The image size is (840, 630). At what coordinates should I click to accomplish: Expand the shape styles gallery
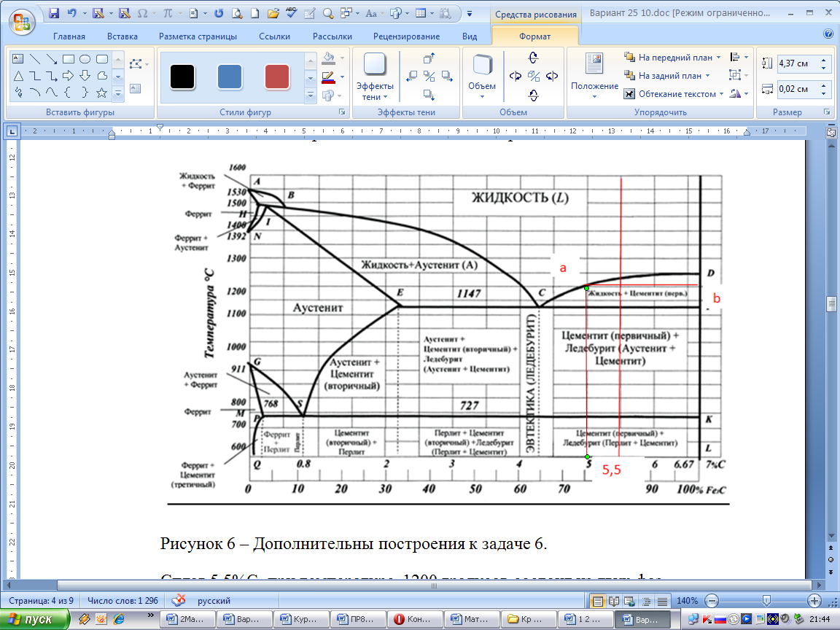[x=311, y=96]
